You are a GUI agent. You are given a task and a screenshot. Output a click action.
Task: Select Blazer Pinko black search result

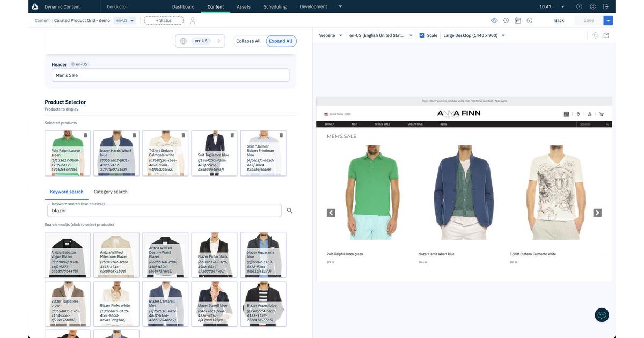coord(214,255)
